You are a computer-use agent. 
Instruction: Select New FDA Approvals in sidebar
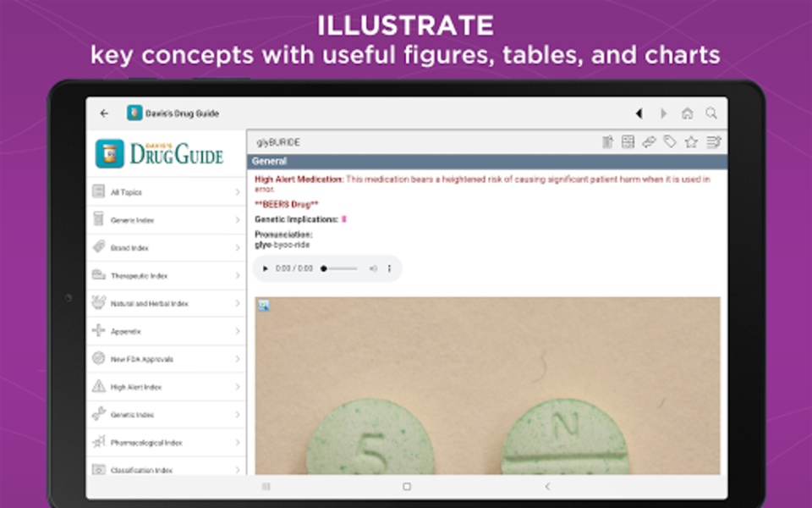click(167, 359)
